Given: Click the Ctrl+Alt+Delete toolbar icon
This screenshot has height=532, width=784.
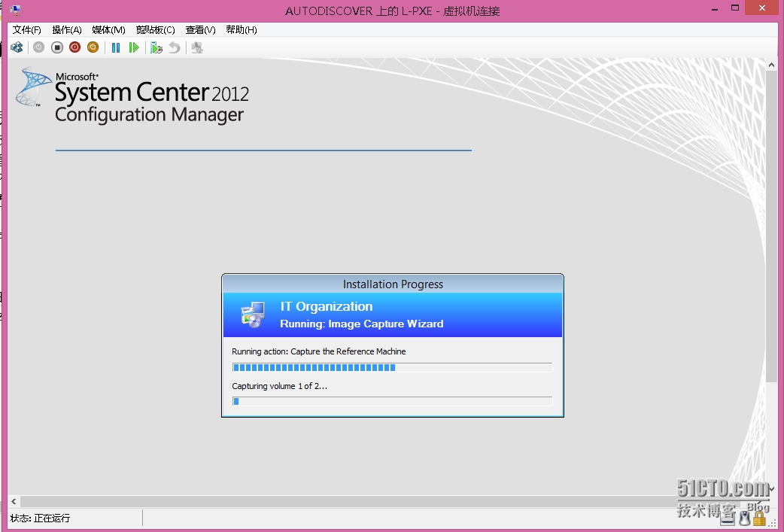Looking at the screenshot, I should coord(17,47).
